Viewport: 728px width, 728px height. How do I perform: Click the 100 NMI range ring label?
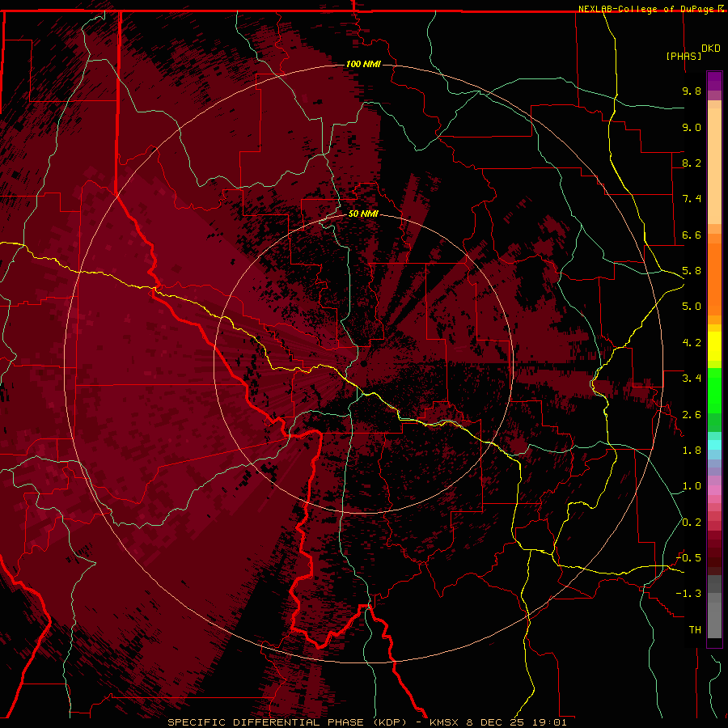pos(363,64)
